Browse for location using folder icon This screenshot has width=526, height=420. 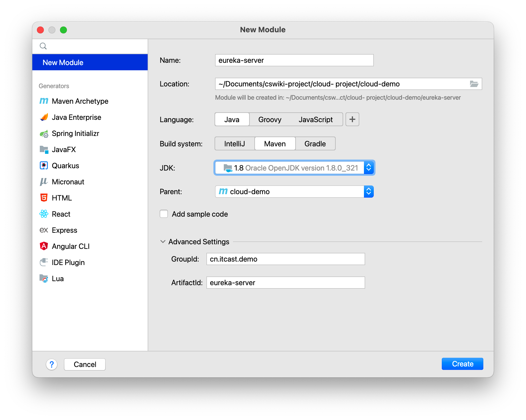(x=474, y=84)
